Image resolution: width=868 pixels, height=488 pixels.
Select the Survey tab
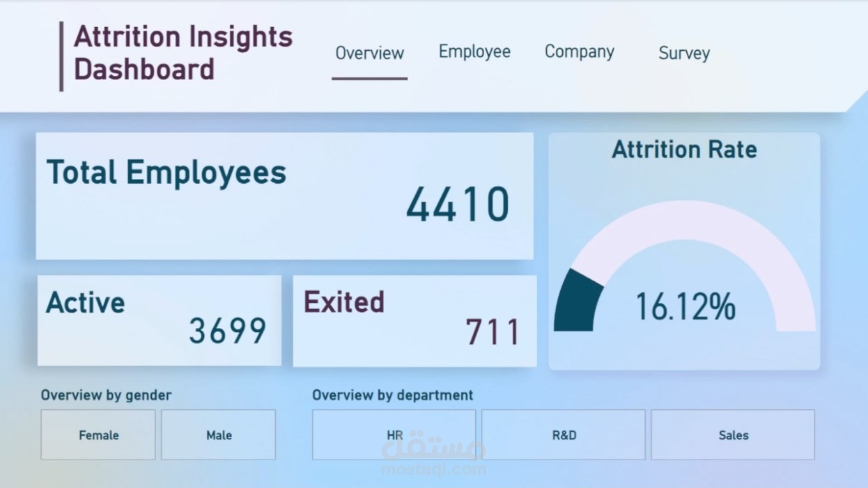pyautogui.click(x=683, y=54)
